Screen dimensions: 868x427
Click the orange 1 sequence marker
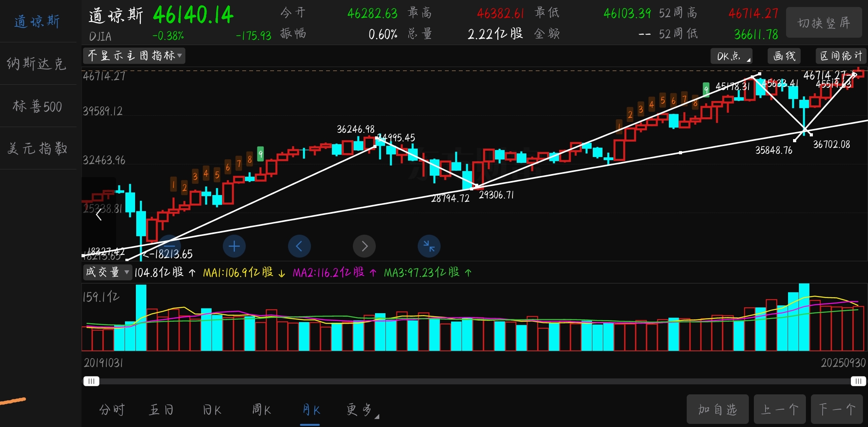pos(173,184)
